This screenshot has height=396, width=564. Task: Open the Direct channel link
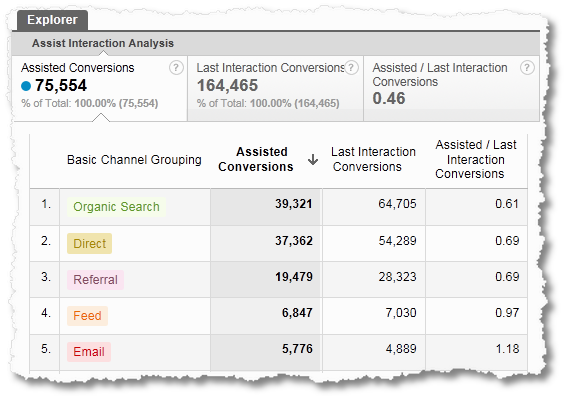pos(90,243)
